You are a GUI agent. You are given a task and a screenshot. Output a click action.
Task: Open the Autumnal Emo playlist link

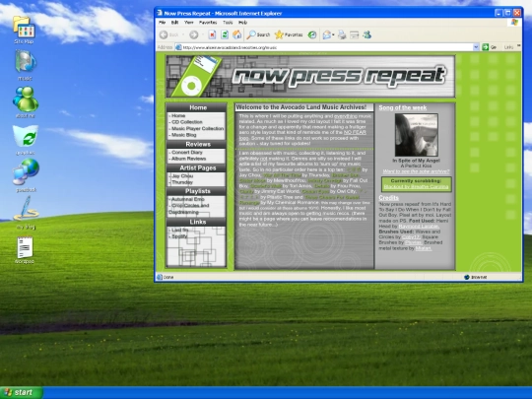[x=187, y=199]
